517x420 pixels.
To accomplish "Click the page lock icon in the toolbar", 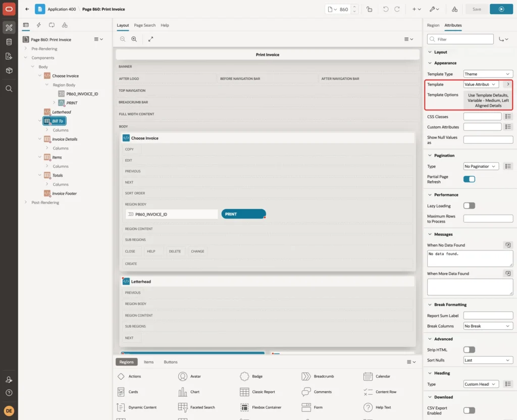I will pyautogui.click(x=369, y=9).
